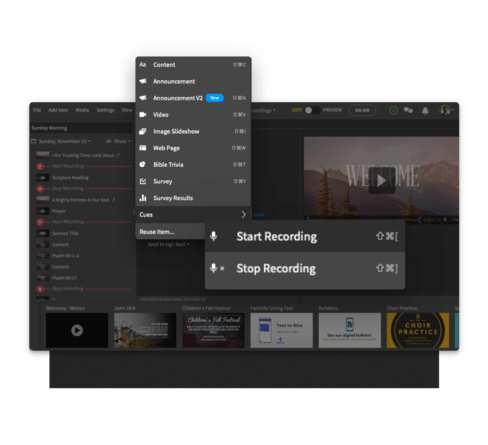Toggle the ON AIR button
This screenshot has height=445, width=488.
point(362,110)
